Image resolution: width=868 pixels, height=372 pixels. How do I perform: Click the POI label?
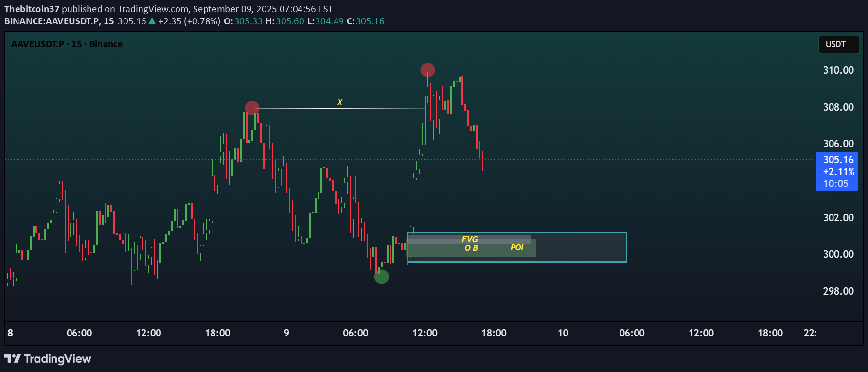pyautogui.click(x=517, y=248)
